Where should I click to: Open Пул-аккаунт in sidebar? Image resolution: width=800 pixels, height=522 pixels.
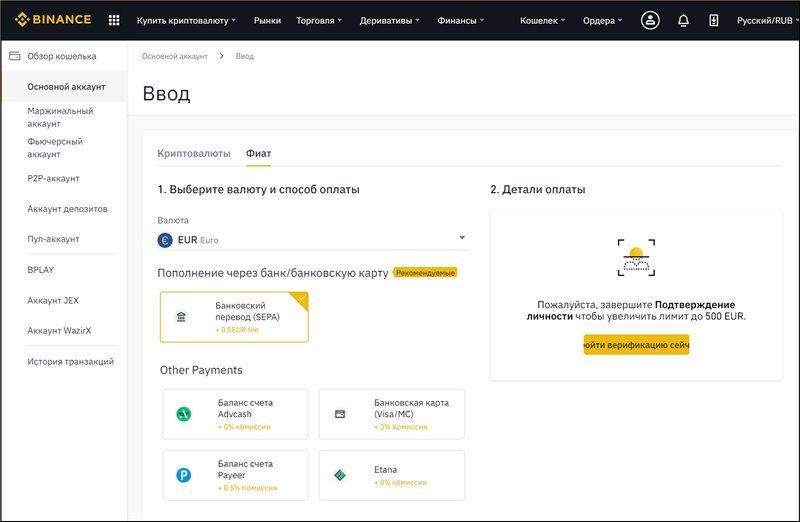click(x=54, y=239)
